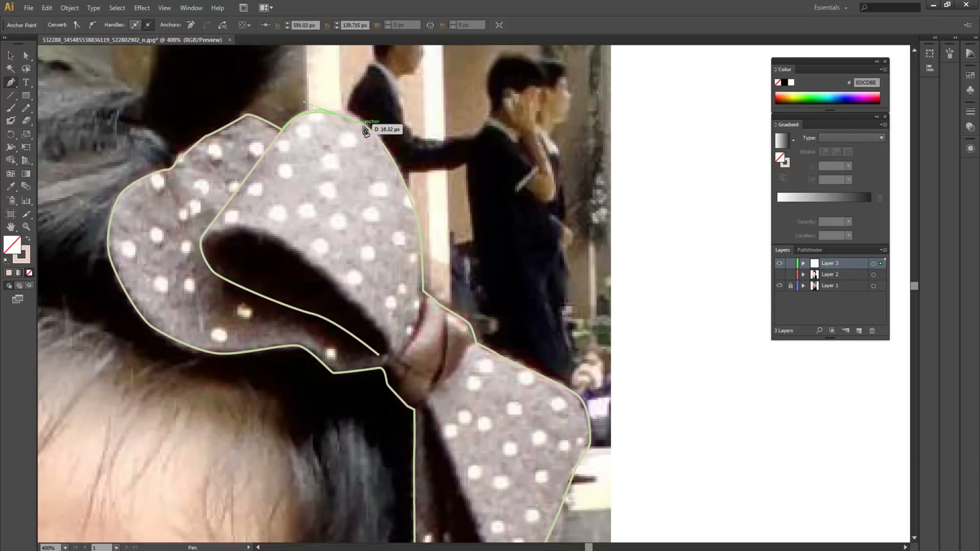Open the Essentials workspace switcher

[x=830, y=8]
